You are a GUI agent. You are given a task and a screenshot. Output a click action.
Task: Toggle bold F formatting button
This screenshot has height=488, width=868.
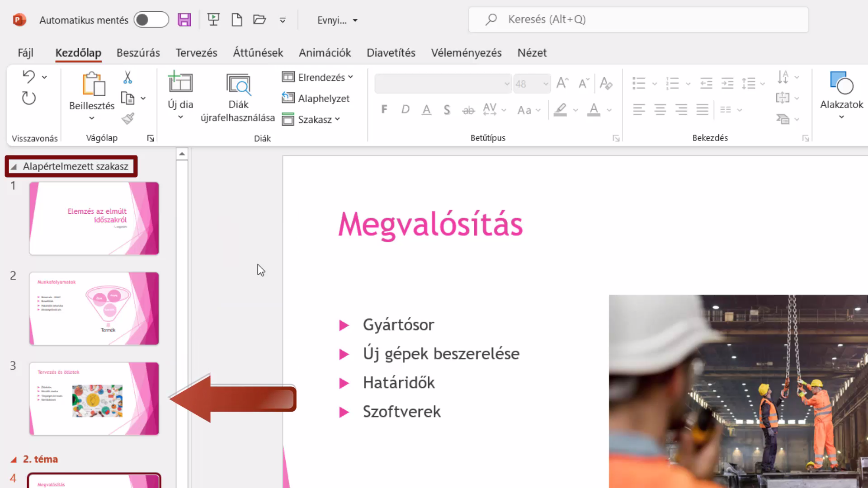384,109
